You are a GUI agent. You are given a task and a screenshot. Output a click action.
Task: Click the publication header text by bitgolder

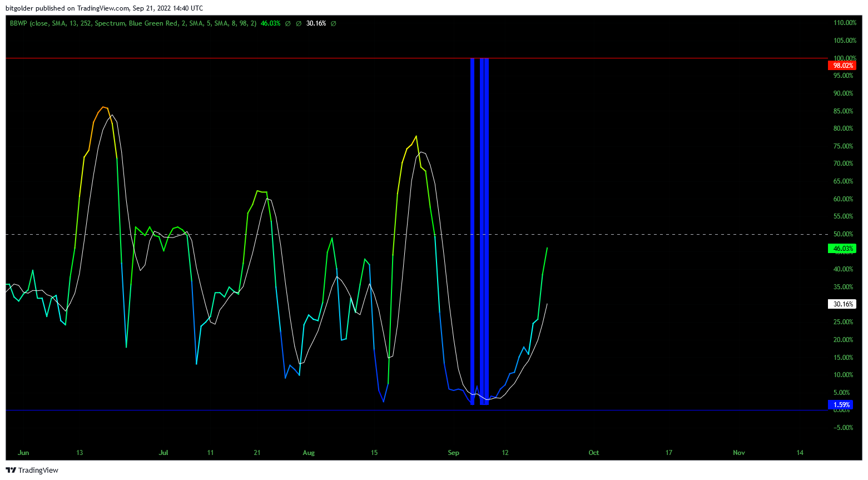click(104, 8)
